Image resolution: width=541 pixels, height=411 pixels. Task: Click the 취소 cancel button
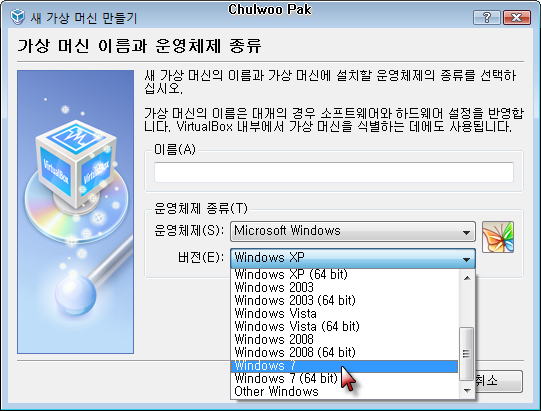[x=499, y=381]
